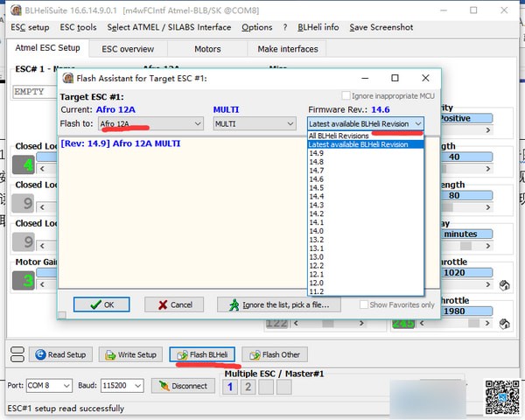Click the Read Setup button
This screenshot has width=525, height=420.
[x=60, y=354]
